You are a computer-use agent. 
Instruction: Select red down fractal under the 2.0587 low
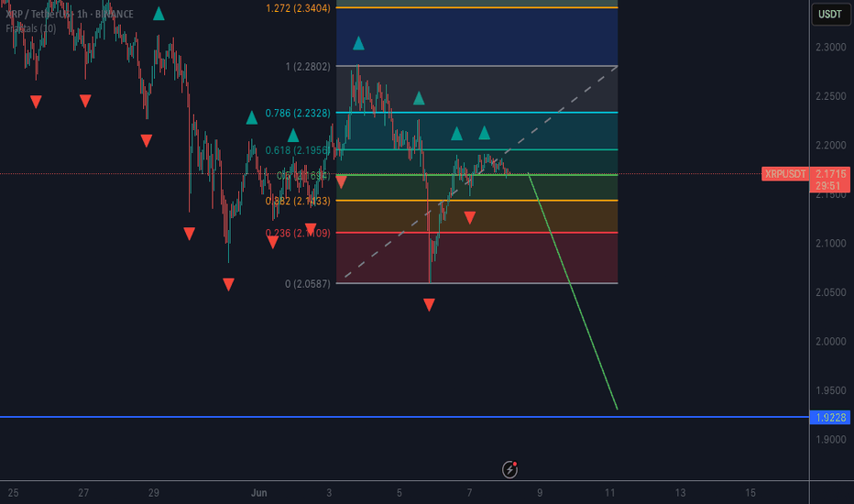coord(429,304)
